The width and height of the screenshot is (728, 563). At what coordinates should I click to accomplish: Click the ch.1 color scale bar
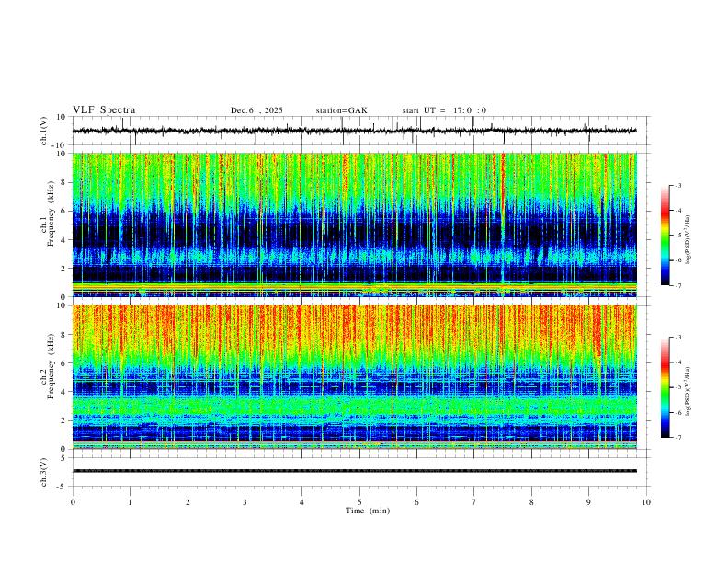point(665,236)
